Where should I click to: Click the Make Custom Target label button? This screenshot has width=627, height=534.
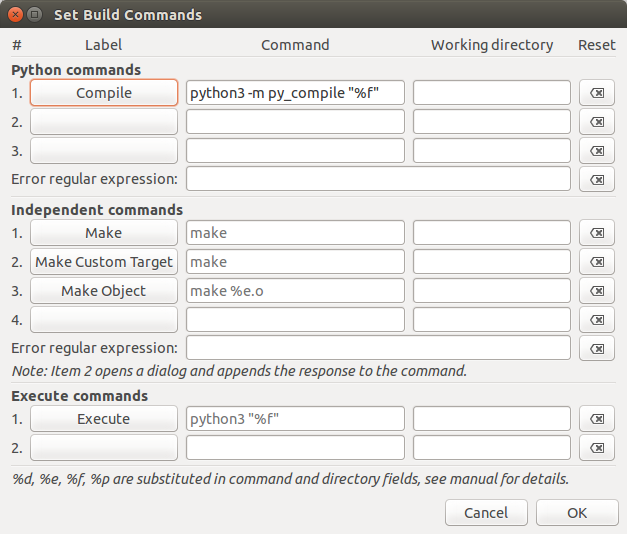click(104, 262)
